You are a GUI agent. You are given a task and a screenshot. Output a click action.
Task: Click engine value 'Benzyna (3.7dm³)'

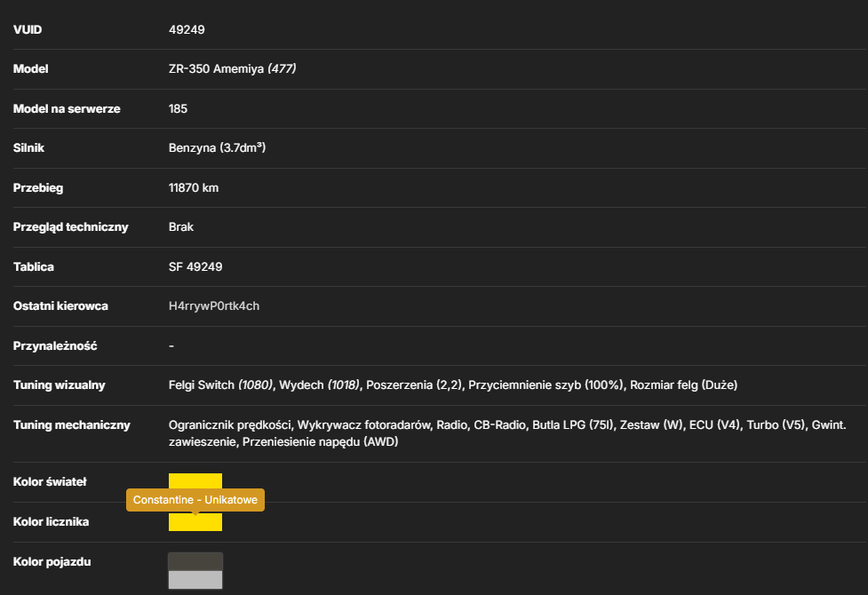(217, 147)
